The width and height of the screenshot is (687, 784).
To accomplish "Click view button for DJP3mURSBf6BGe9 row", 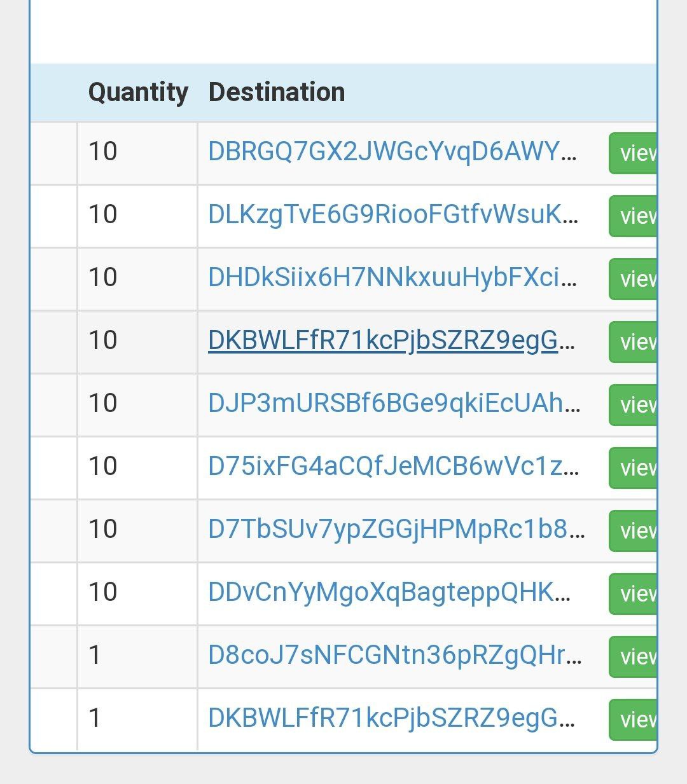I will (x=633, y=405).
